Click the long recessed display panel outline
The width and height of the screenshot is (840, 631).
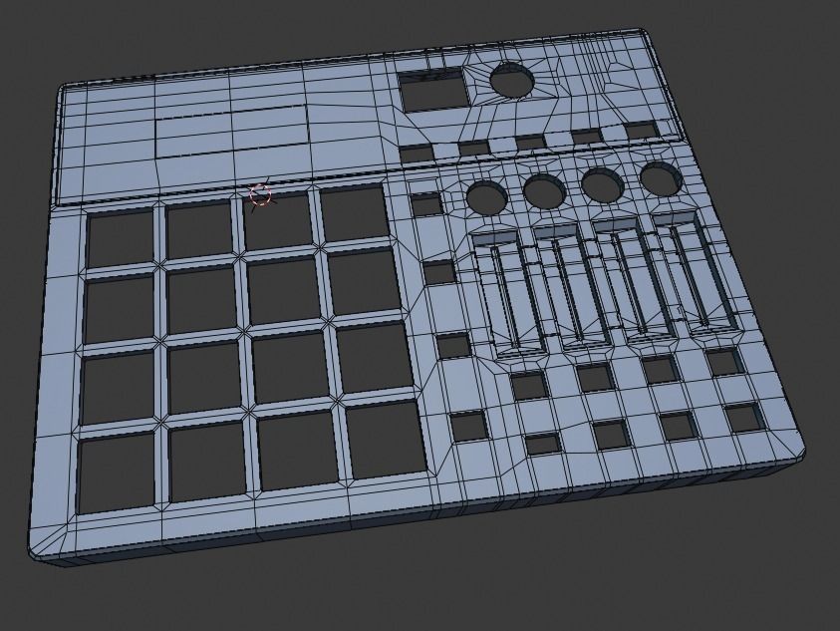tap(232, 131)
